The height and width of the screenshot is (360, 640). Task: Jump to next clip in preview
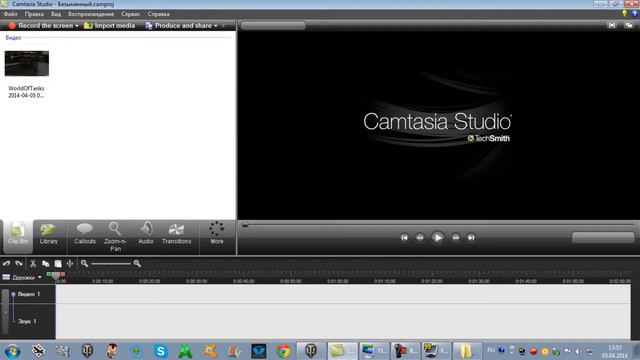[x=471, y=238]
